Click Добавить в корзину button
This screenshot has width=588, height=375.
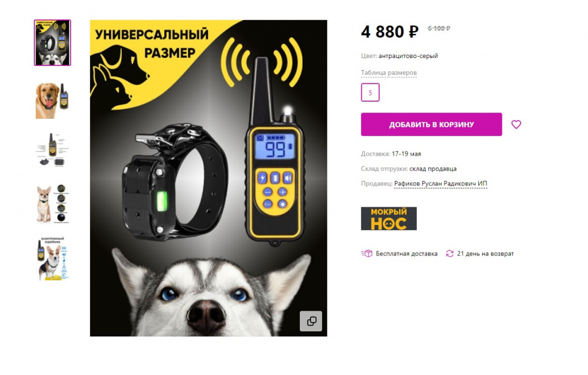pos(431,125)
